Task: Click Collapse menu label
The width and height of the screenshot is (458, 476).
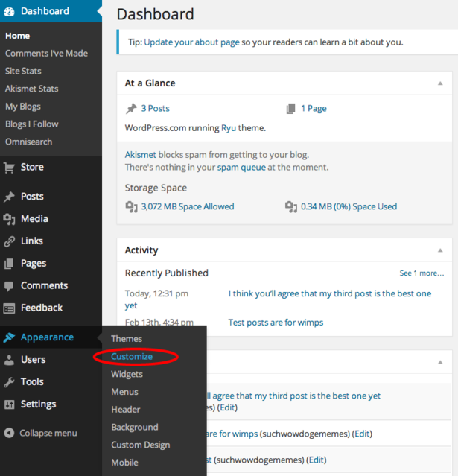Action: click(48, 434)
